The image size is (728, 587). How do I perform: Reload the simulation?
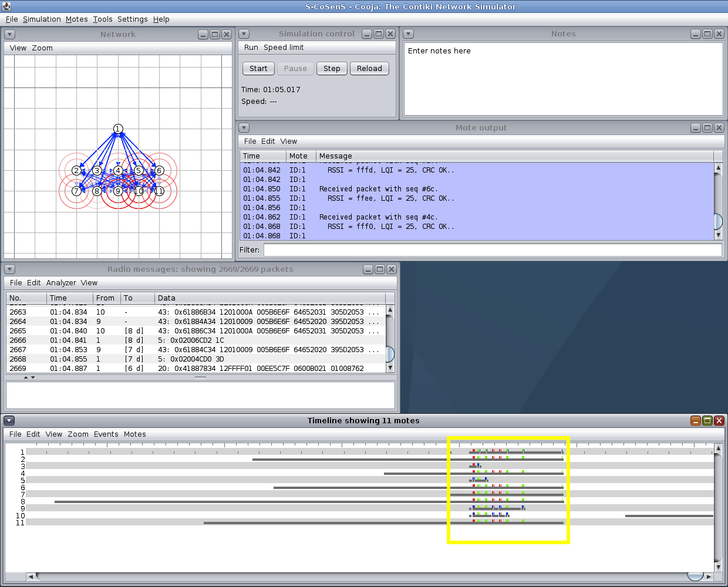click(369, 69)
